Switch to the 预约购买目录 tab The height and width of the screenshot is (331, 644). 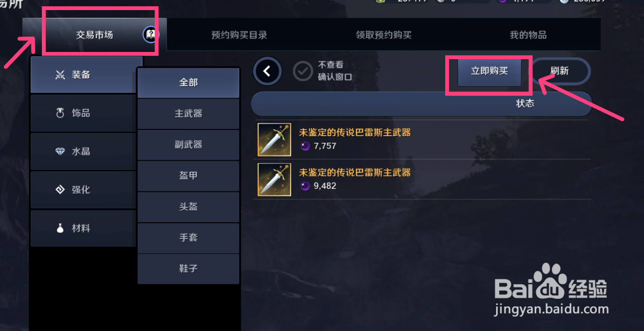[x=239, y=35]
